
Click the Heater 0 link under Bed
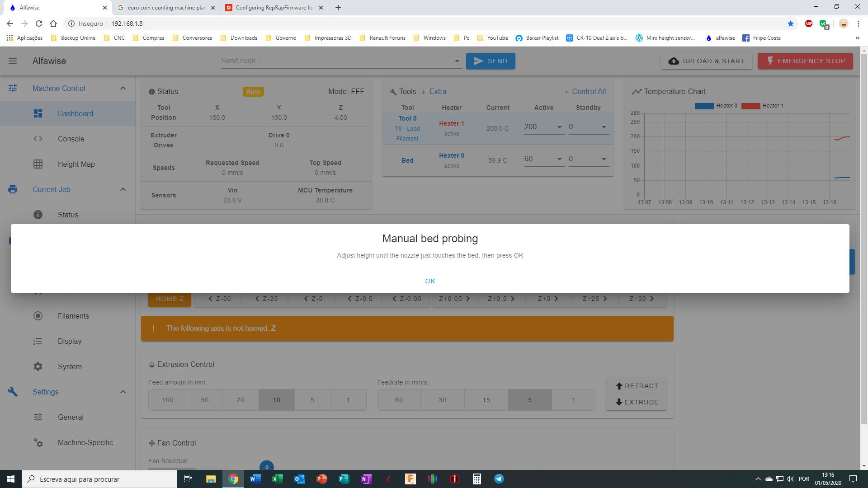(451, 155)
